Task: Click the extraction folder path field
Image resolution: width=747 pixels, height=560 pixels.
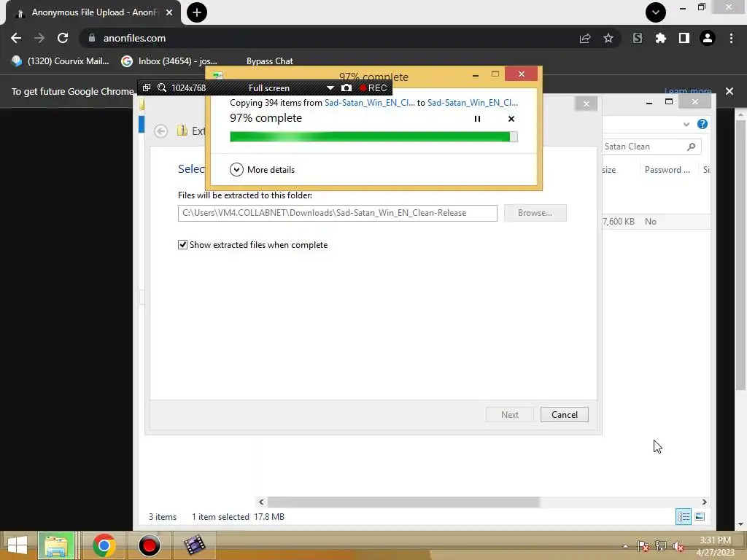Action: 337,213
